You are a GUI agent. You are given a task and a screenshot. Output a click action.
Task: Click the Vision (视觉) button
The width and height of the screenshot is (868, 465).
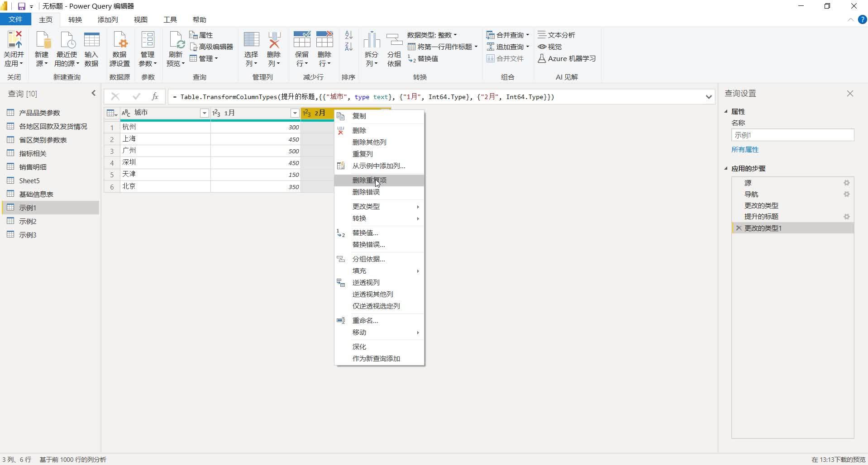point(549,47)
